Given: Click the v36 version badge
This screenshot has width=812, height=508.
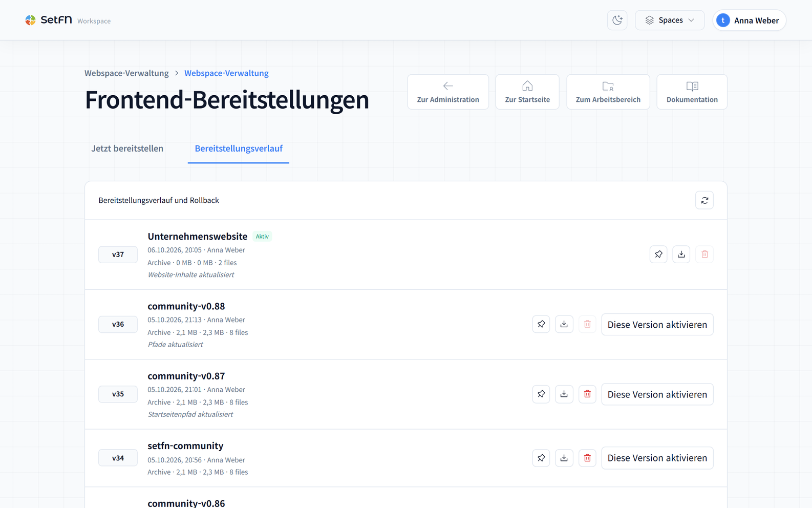Looking at the screenshot, I should [x=118, y=324].
